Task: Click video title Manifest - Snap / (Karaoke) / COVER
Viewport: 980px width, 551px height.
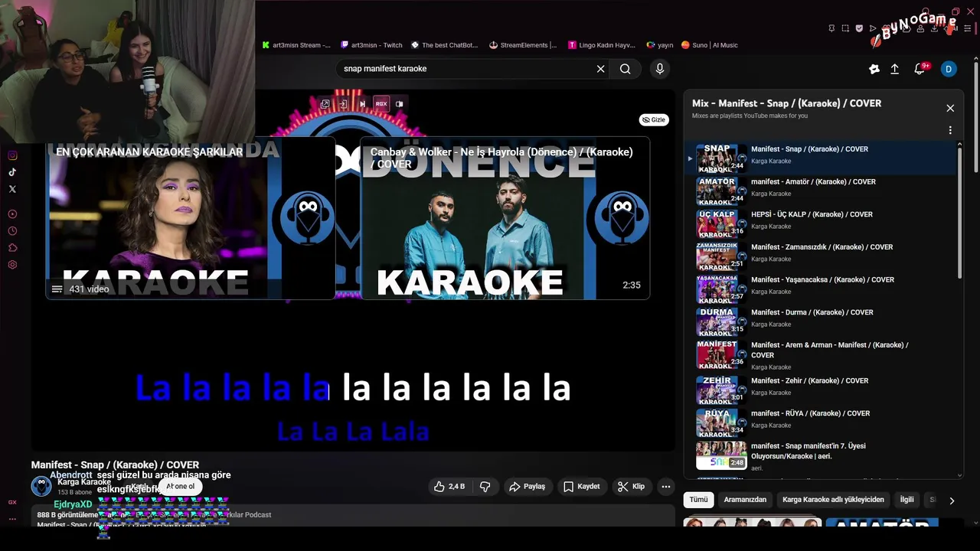Action: (115, 465)
